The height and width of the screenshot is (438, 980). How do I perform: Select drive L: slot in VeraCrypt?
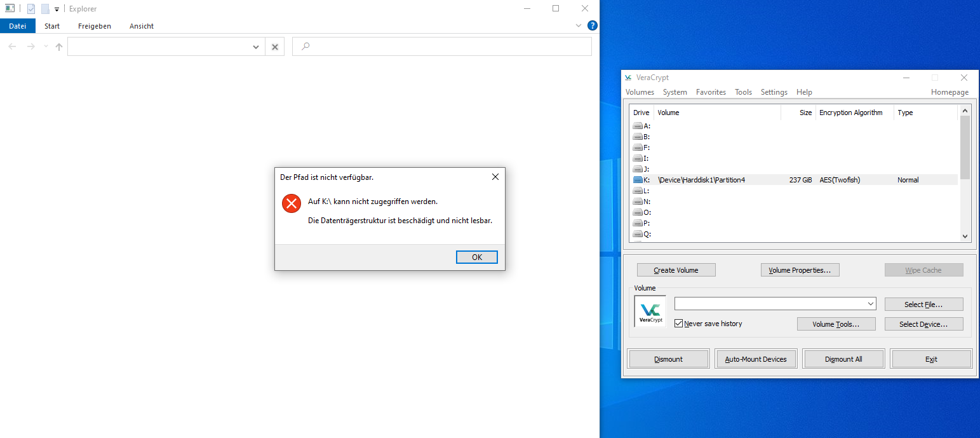click(641, 191)
